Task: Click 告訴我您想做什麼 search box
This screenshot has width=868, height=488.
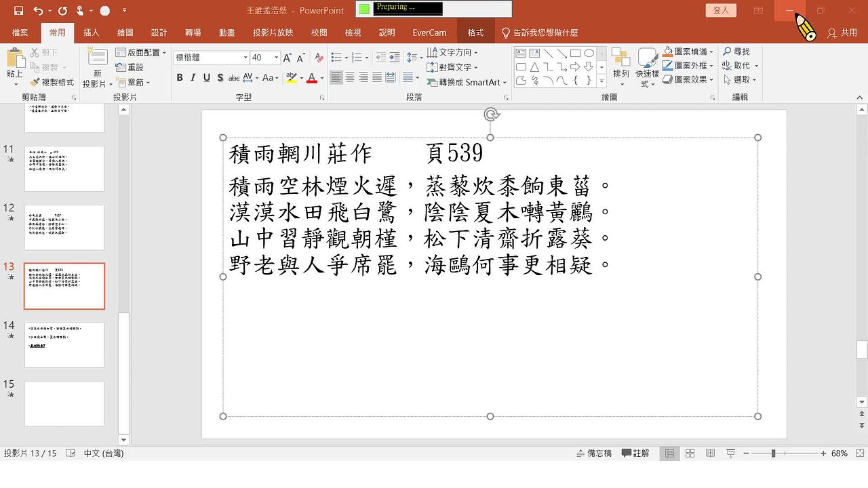Action: pos(540,33)
